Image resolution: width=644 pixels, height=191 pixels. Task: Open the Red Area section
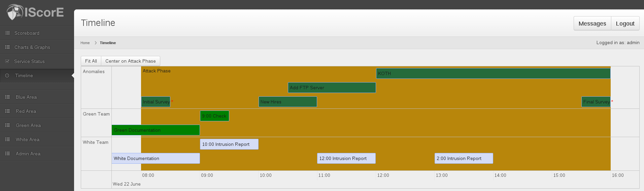[x=37, y=111]
